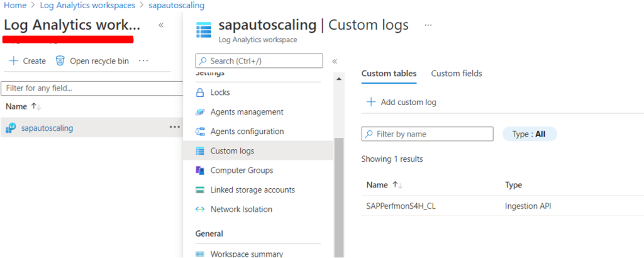This screenshot has width=644, height=258.
Task: Collapse the Log Analytics workspaces panel
Action: (x=161, y=25)
